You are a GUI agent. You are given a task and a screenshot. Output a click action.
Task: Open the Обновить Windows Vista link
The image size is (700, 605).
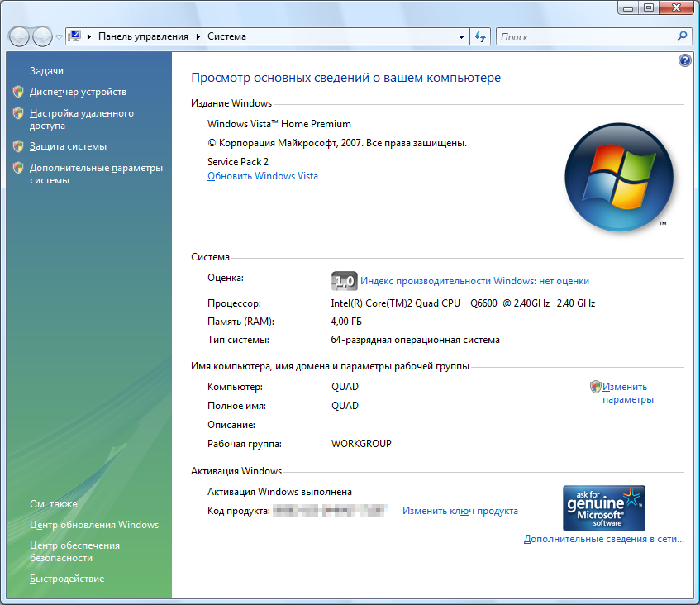(262, 176)
